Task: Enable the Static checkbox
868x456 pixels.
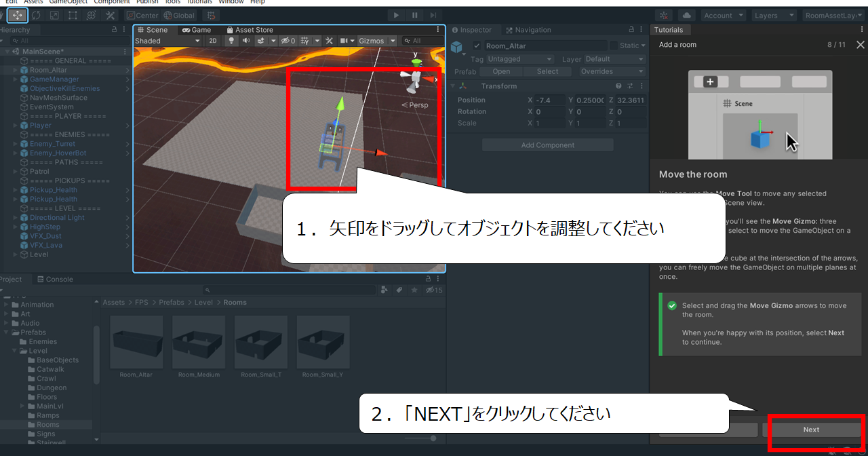Action: pos(614,45)
